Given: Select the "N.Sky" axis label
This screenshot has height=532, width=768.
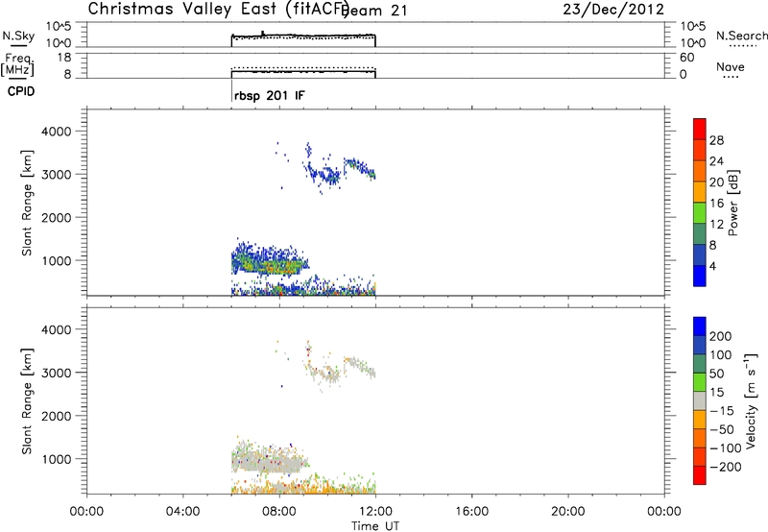Looking at the screenshot, I should (x=18, y=36).
